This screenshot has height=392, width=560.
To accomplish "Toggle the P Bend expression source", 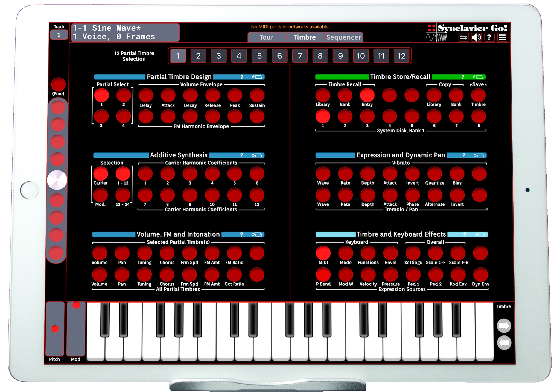I will [x=323, y=275].
